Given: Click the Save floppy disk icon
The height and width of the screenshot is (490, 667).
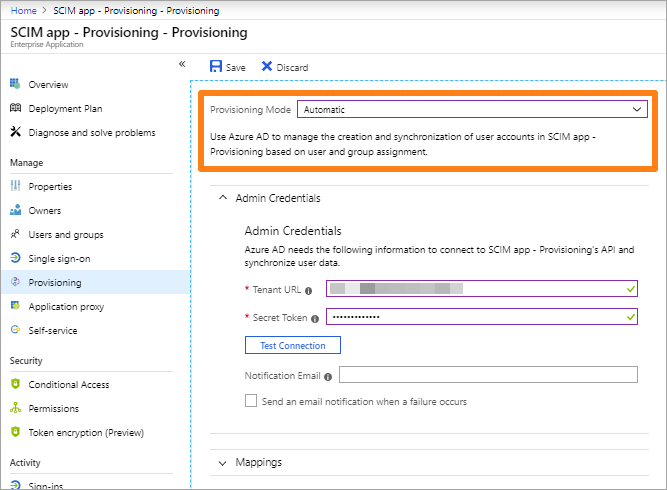Looking at the screenshot, I should pos(216,66).
